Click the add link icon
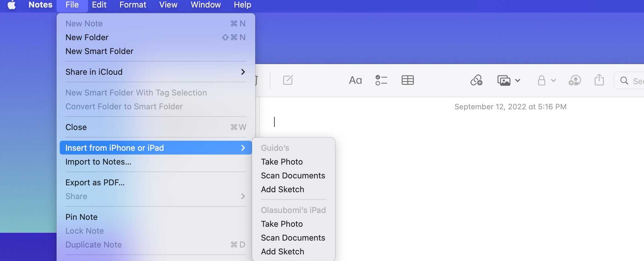 tap(476, 80)
